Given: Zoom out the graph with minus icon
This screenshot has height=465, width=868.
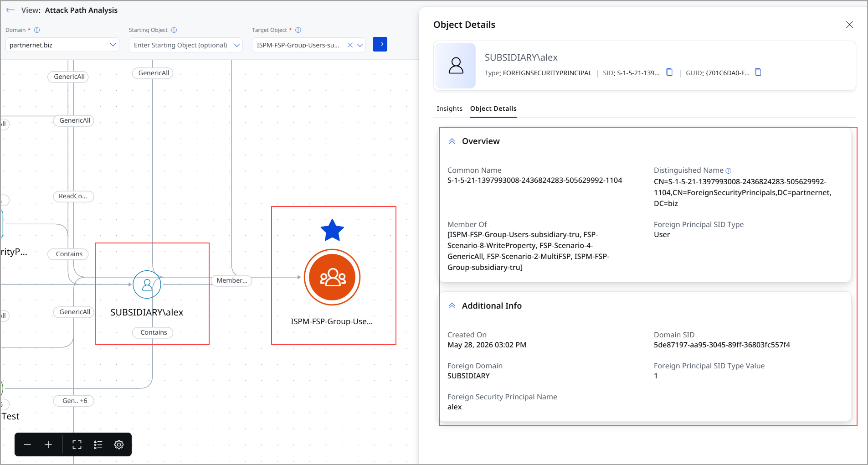Looking at the screenshot, I should point(27,444).
